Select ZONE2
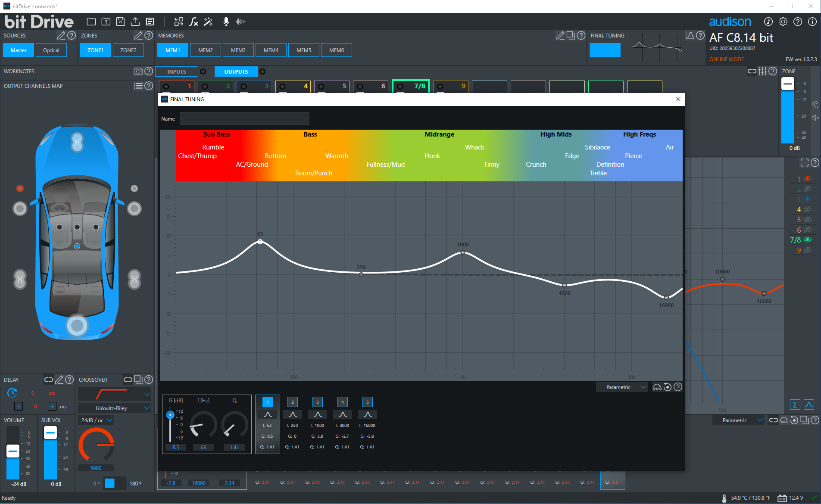This screenshot has width=821, height=504. click(x=128, y=50)
